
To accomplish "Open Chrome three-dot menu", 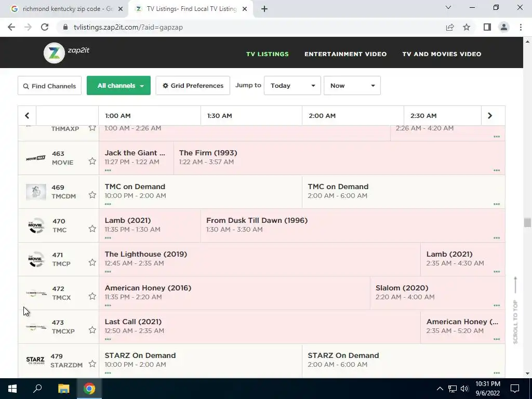I will tap(521, 27).
